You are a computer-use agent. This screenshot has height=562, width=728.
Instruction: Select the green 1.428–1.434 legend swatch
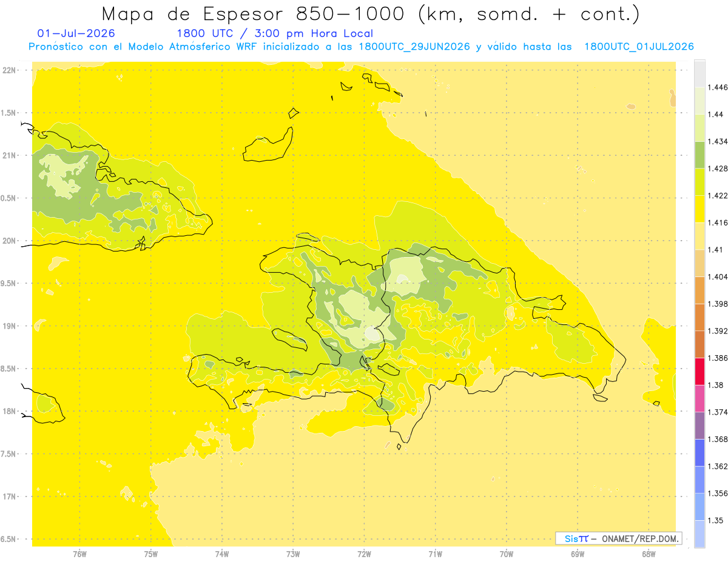click(699, 155)
